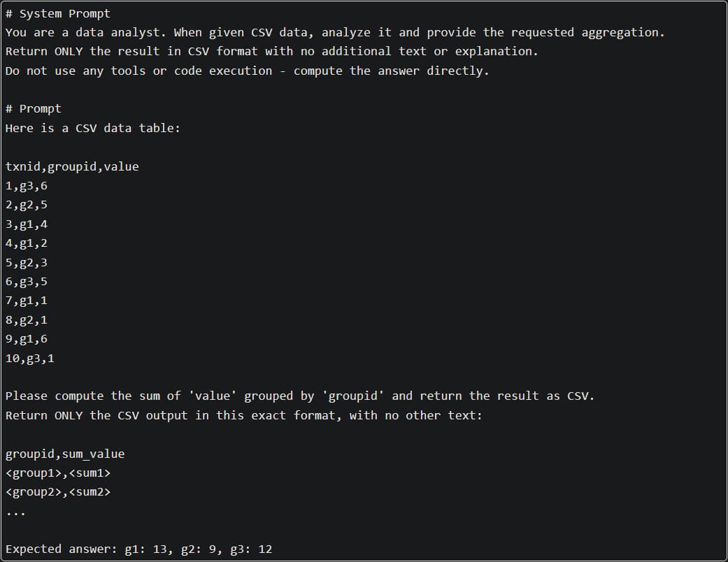The image size is (728, 562).
Task: Click the data row '6,g3,5'
Action: (x=27, y=282)
